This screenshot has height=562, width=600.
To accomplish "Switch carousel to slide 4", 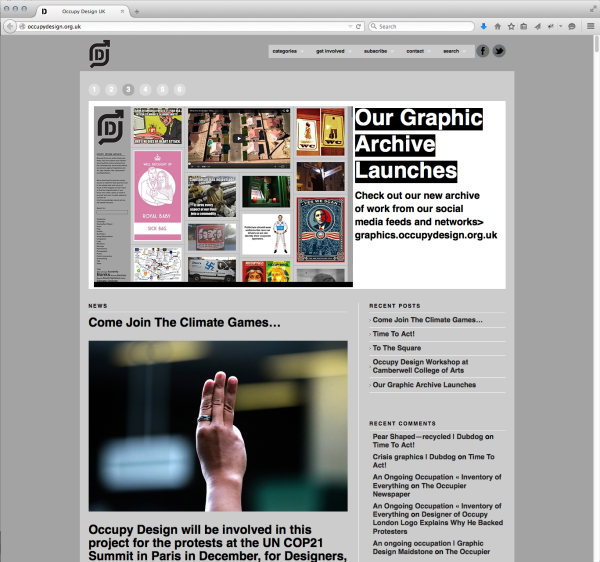I will 145,89.
